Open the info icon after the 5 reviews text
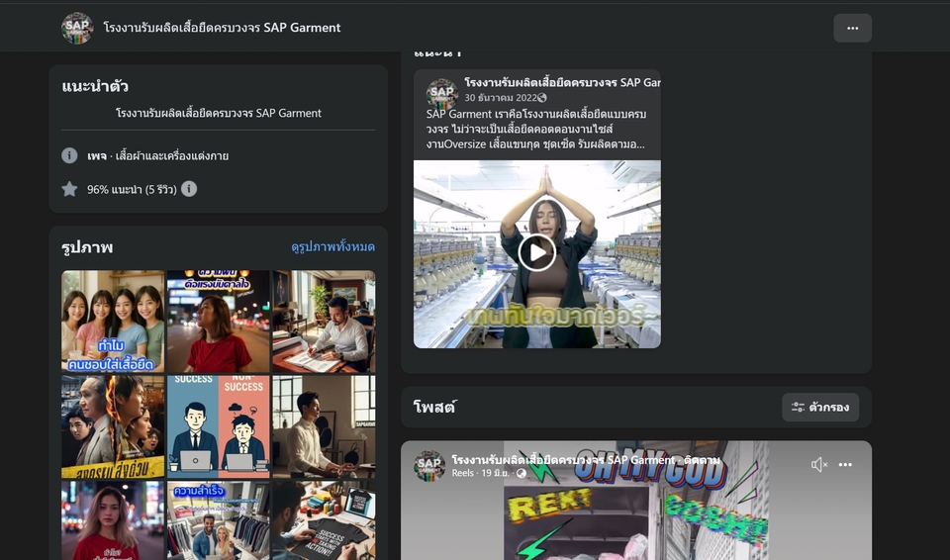 189,189
